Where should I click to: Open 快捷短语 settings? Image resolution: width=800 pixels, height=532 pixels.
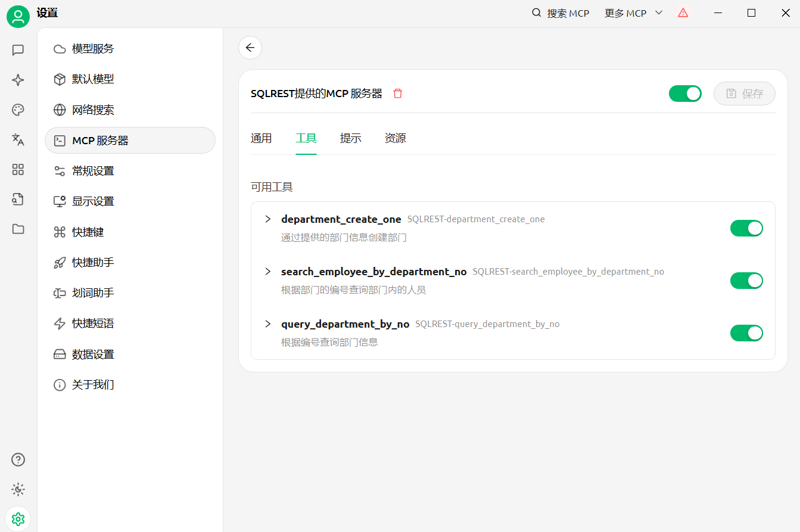coord(130,323)
